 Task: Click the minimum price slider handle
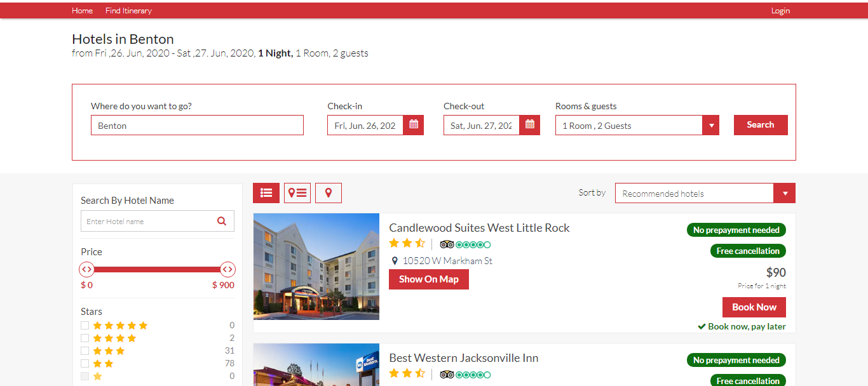[86, 270]
